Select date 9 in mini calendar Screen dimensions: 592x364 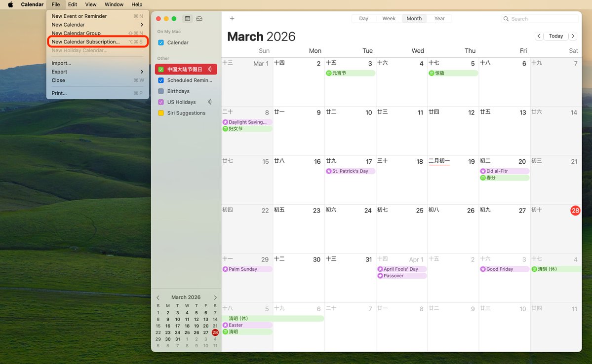pos(168,320)
